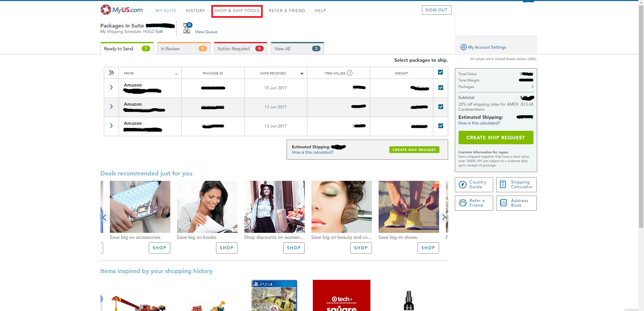This screenshot has width=644, height=311.
Task: Open the History menu
Action: click(196, 11)
